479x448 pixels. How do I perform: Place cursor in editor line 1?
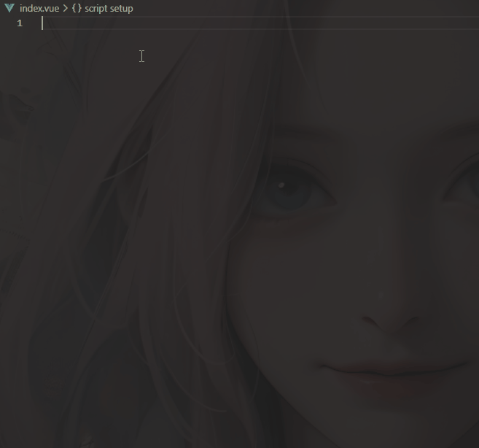tap(260, 23)
